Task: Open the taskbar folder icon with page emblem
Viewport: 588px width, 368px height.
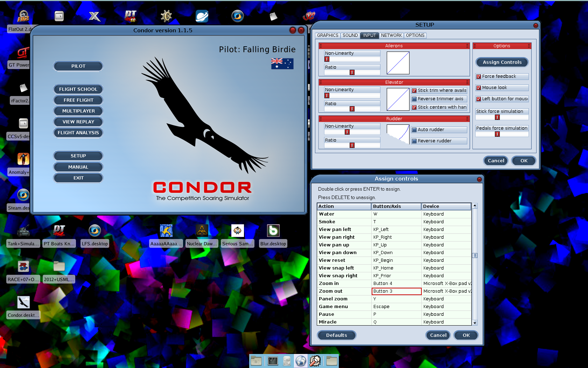Action: [x=256, y=361]
